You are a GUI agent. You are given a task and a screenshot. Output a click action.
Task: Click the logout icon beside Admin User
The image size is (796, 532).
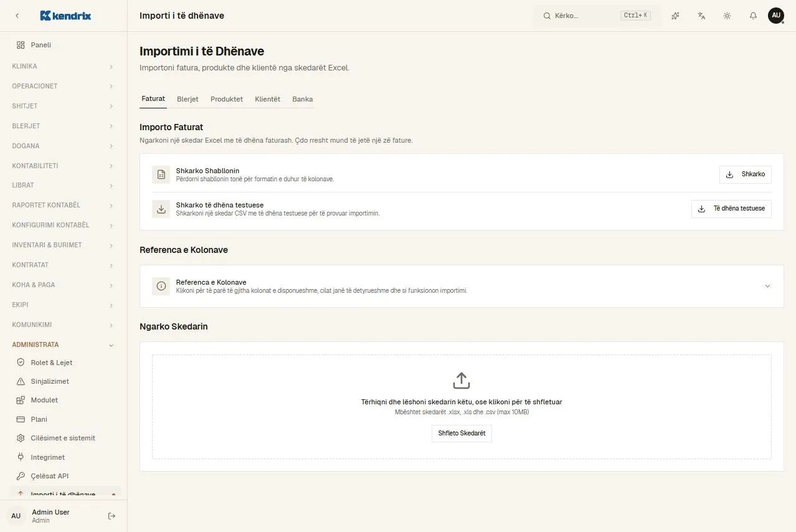tap(111, 516)
